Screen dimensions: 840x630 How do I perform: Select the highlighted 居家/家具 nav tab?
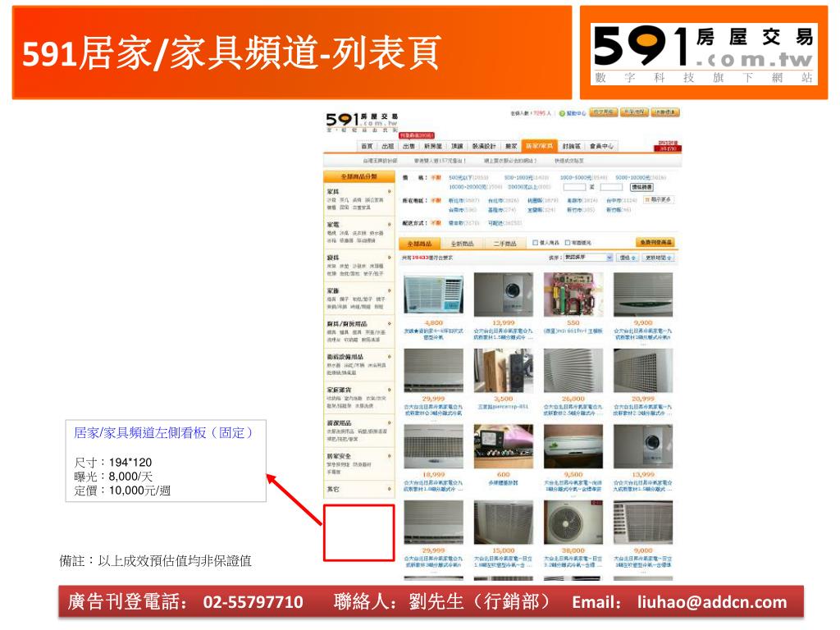click(540, 146)
